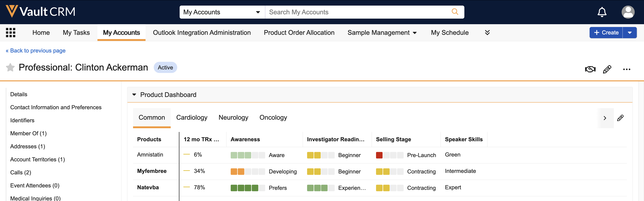The height and width of the screenshot is (201, 644).
Task: Open the notifications bell
Action: 602,12
